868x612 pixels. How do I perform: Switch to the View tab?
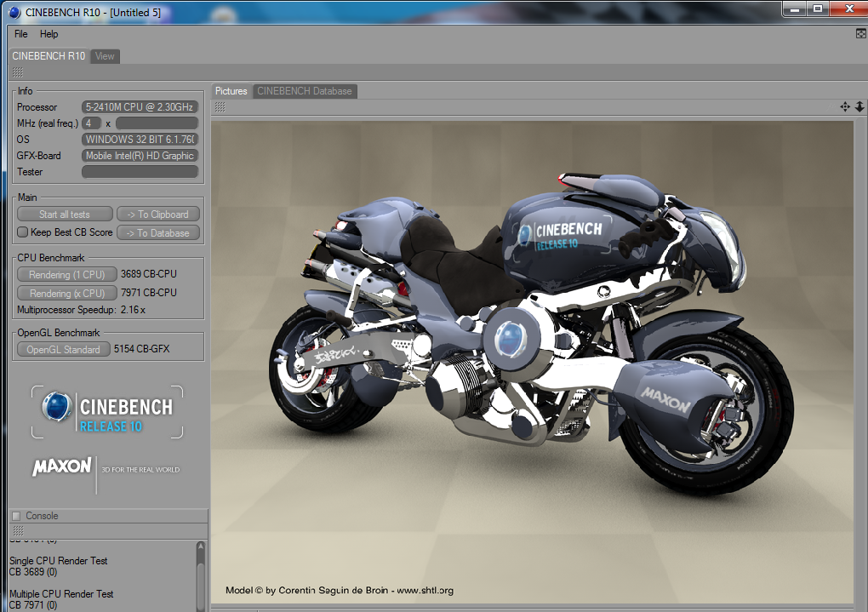(x=105, y=56)
